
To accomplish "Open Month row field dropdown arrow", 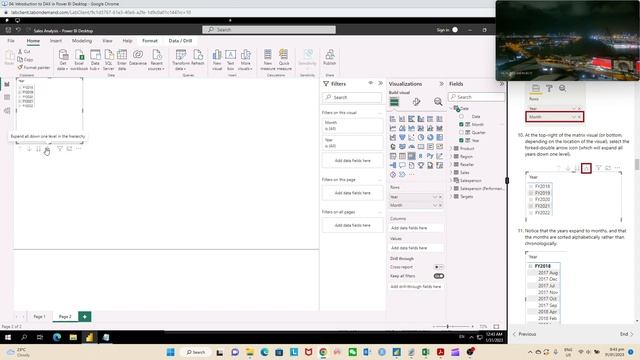I will tap(435, 205).
